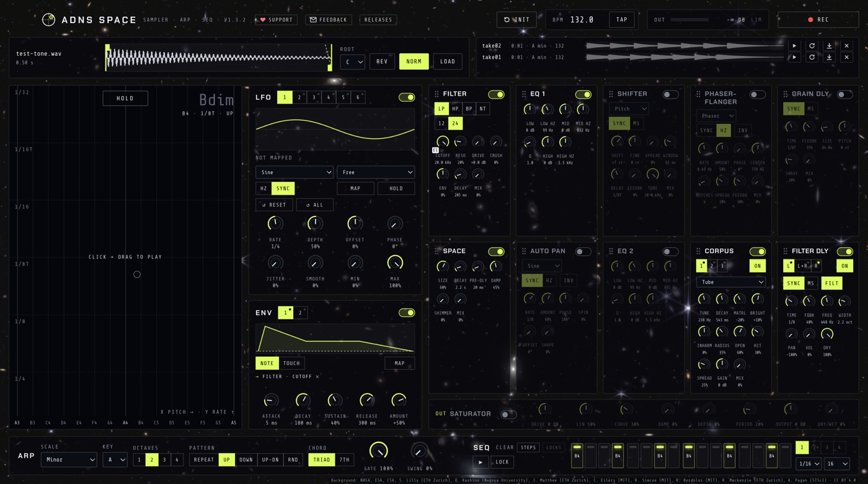Open the LFO Sine waveform dropdown
Screen dimensions: 868x484
point(294,173)
